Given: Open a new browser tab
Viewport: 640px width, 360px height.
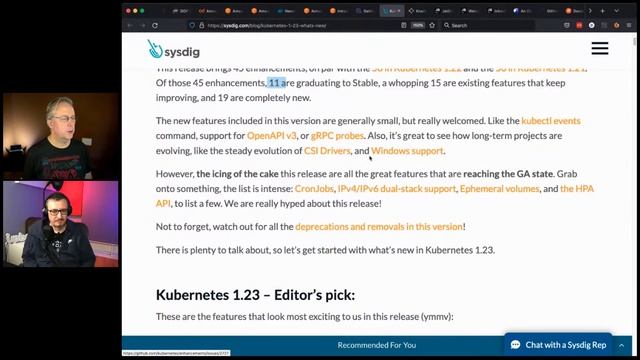Looking at the screenshot, I should [x=603, y=11].
